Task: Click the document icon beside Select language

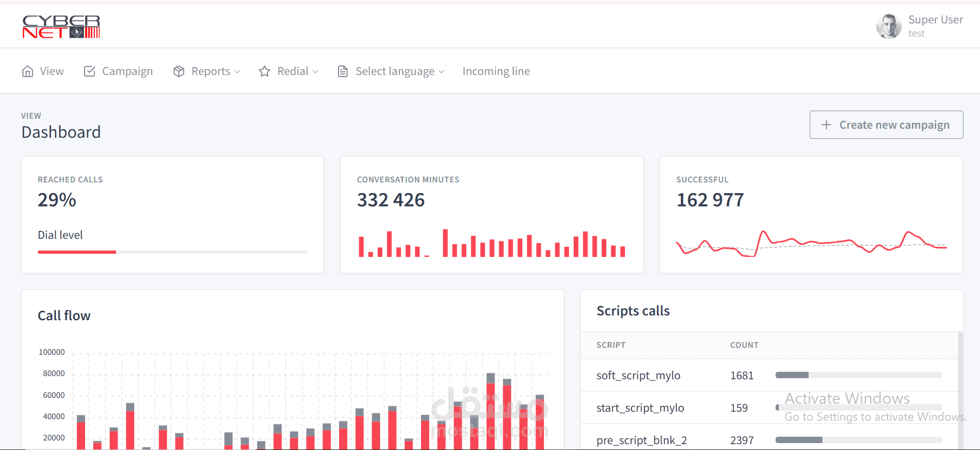Action: pyautogui.click(x=343, y=71)
